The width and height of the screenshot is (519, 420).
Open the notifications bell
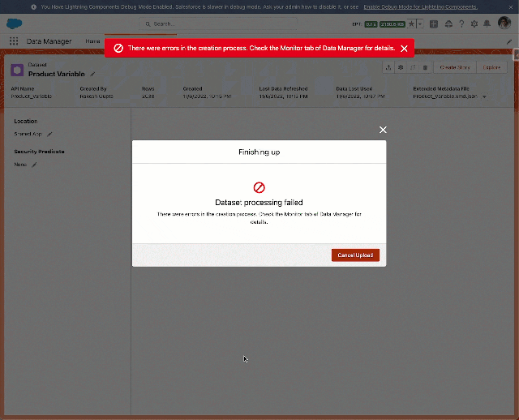(x=487, y=24)
